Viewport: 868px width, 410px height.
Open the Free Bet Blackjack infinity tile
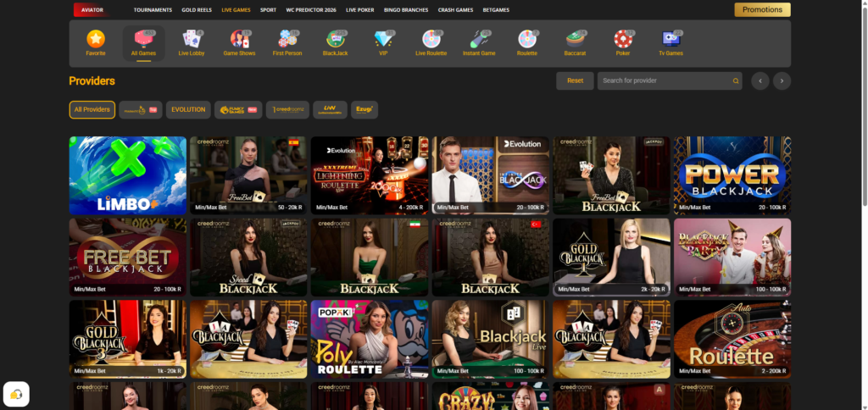(x=128, y=258)
